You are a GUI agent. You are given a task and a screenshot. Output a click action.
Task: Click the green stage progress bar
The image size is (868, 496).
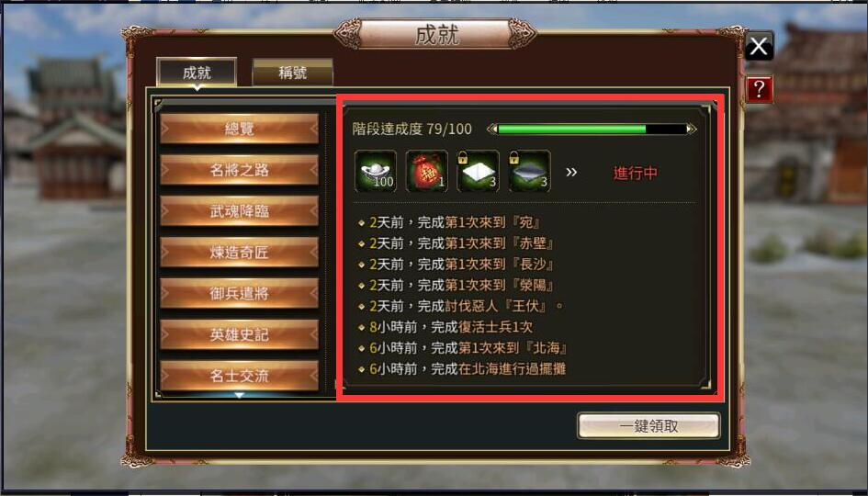coord(592,130)
